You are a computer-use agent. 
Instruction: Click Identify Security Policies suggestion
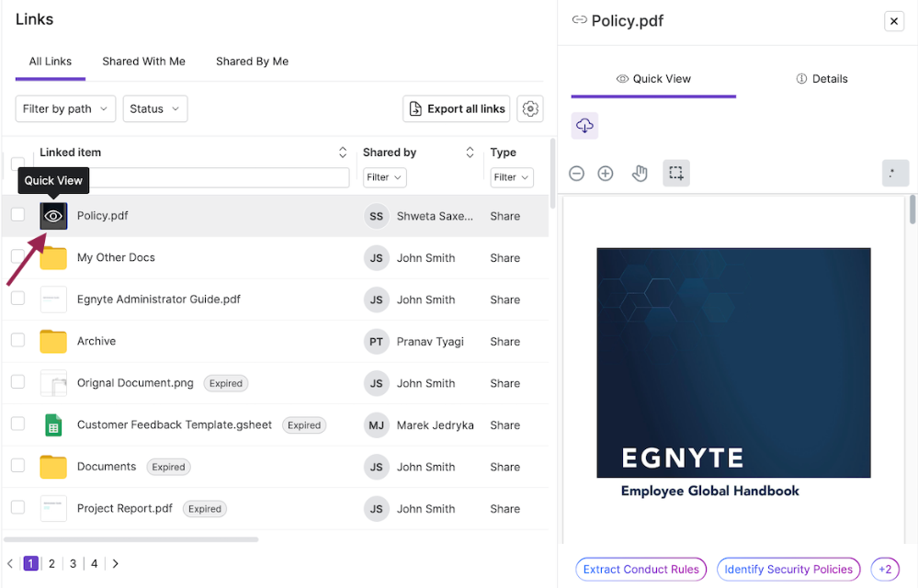coord(788,570)
